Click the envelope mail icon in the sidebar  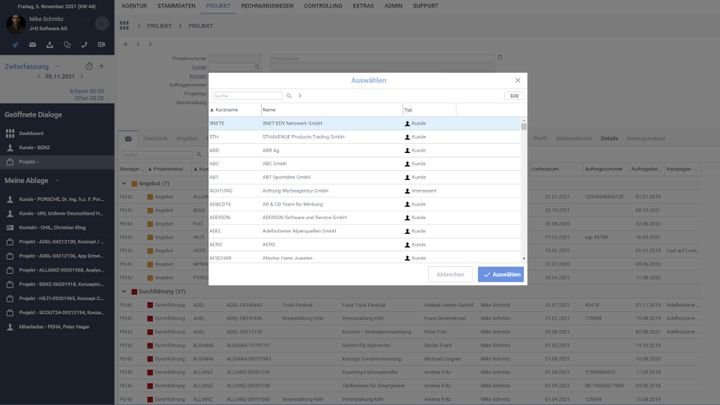(x=33, y=45)
